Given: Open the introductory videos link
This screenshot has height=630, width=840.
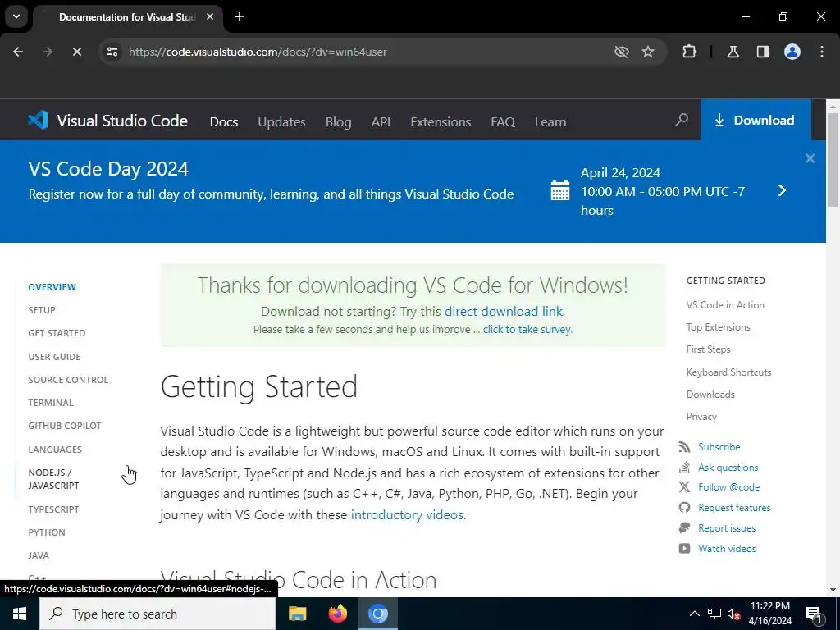Looking at the screenshot, I should (407, 515).
